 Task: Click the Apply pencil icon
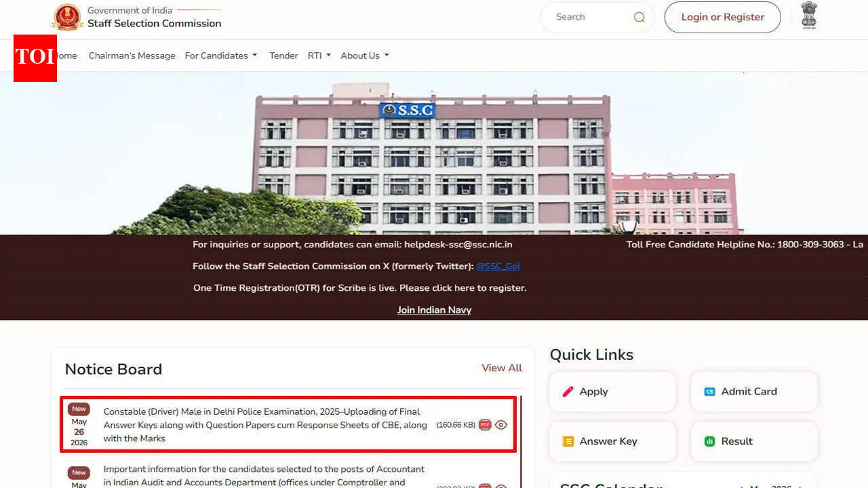pos(568,392)
